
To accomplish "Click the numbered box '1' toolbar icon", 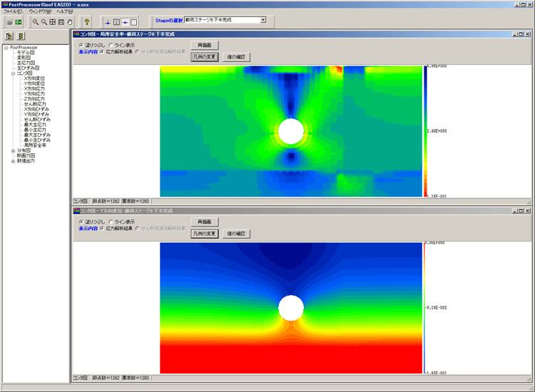I will [x=116, y=22].
